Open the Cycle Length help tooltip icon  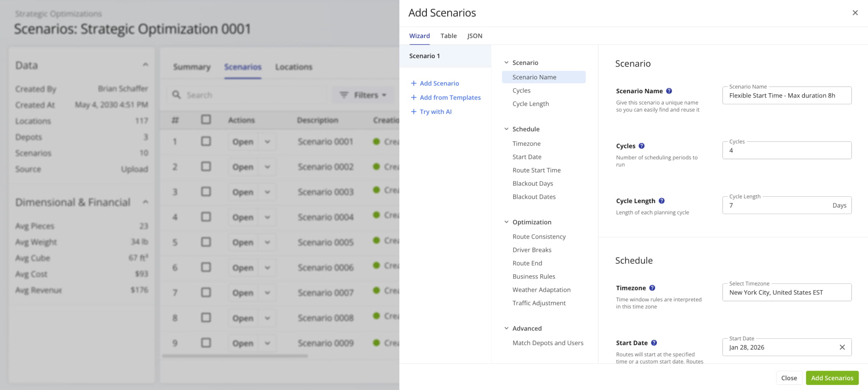661,201
